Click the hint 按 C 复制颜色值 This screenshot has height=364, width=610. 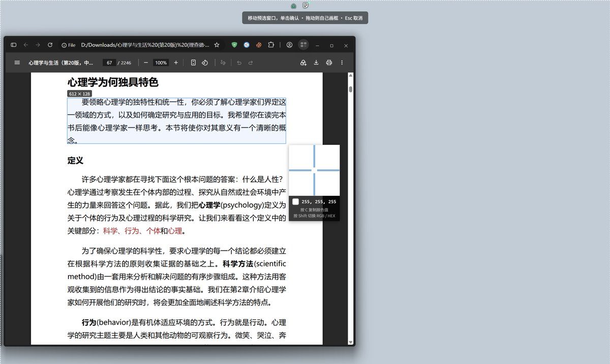pos(314,209)
